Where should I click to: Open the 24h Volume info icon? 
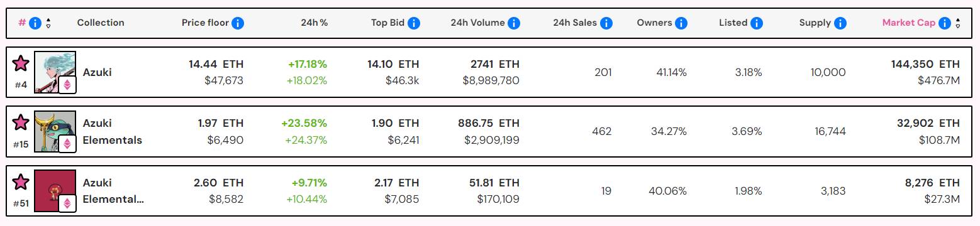tap(514, 23)
